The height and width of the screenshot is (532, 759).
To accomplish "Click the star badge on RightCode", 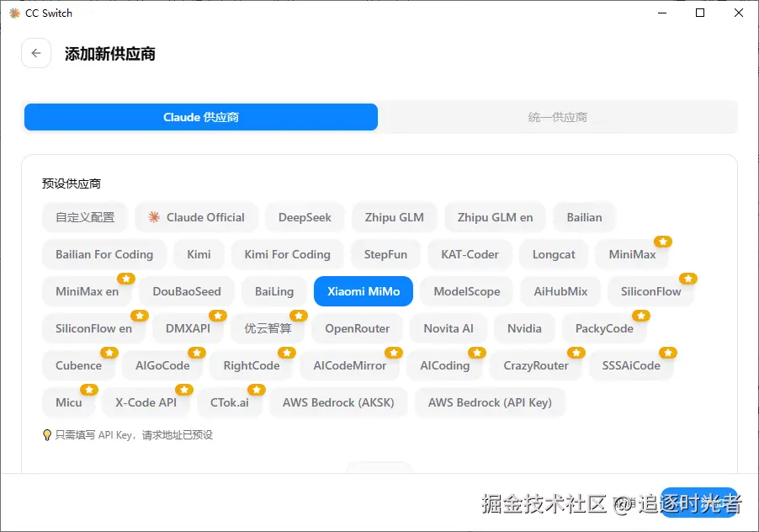I will click(x=287, y=353).
